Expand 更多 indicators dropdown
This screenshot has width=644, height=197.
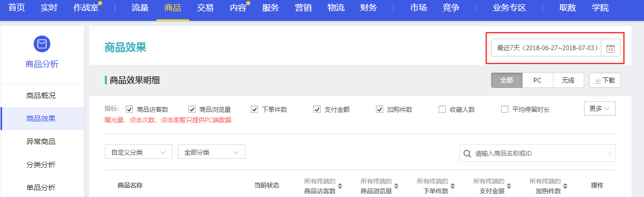pyautogui.click(x=600, y=108)
